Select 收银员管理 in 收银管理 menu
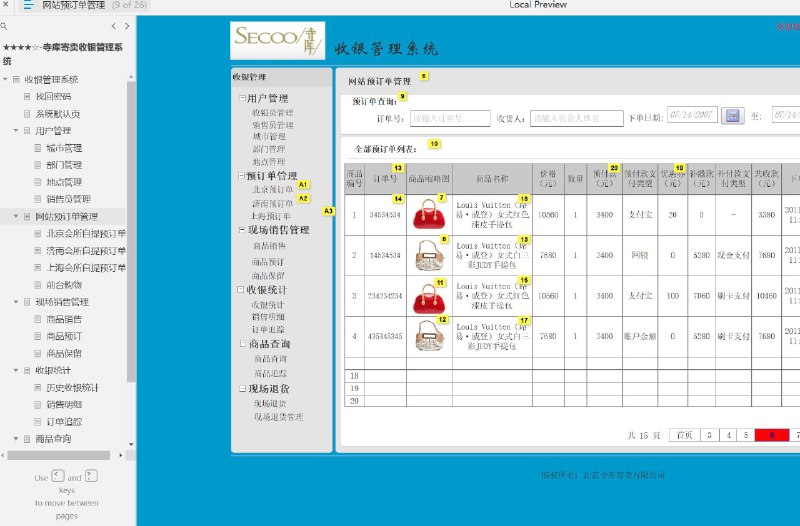The image size is (800, 526). (272, 113)
